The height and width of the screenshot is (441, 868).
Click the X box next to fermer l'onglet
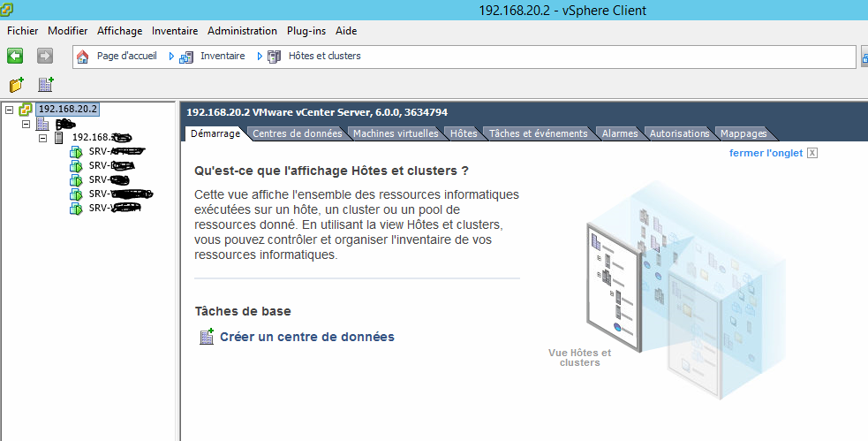point(812,153)
